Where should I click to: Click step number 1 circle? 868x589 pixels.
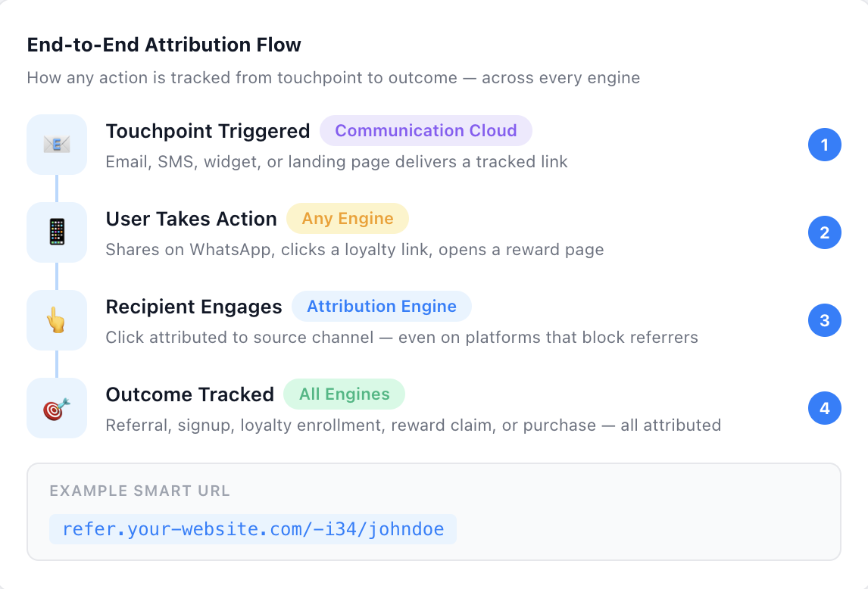824,145
